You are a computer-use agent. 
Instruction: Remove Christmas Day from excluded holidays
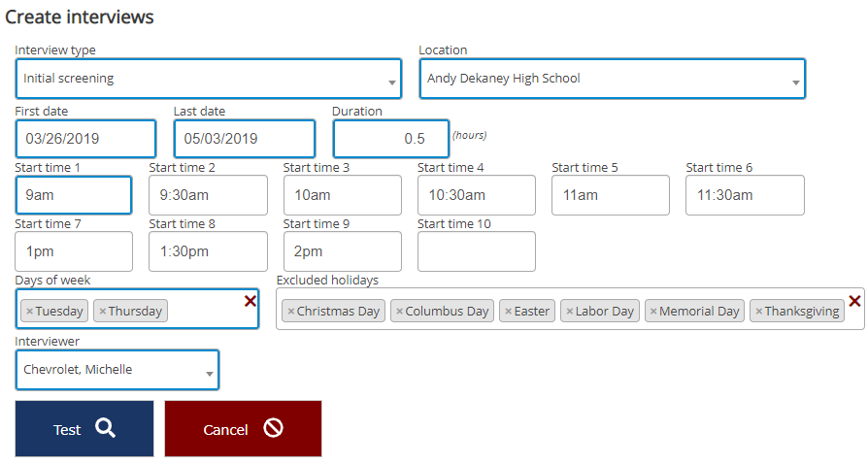(x=290, y=312)
